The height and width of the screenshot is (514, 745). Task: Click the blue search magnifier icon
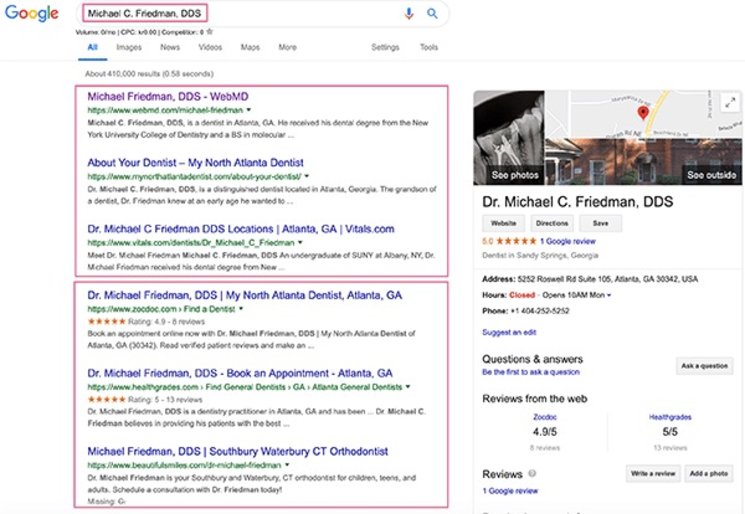click(x=432, y=13)
